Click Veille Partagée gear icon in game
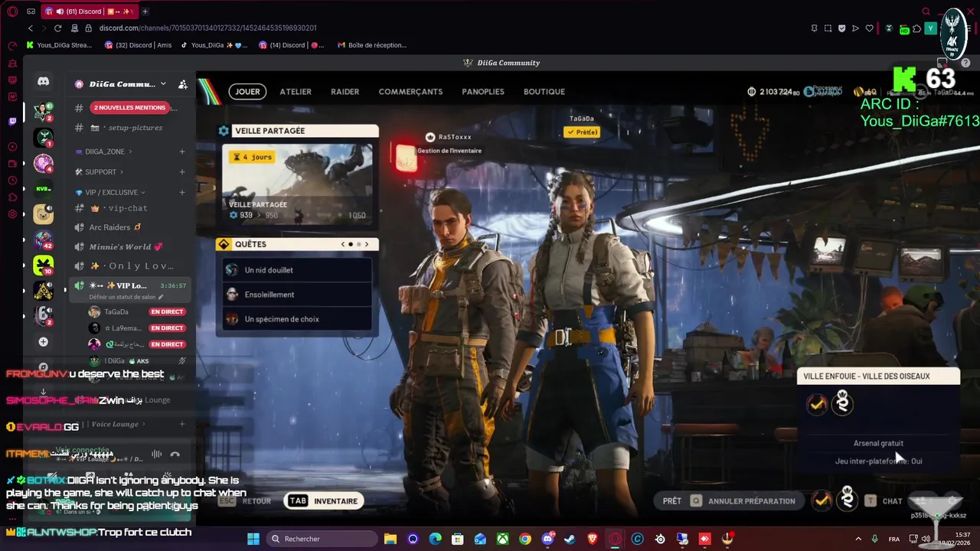 224,131
